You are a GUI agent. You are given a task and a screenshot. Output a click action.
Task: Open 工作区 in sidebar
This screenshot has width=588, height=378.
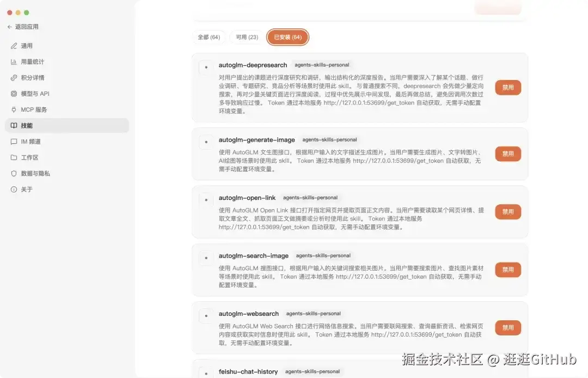[67, 157]
